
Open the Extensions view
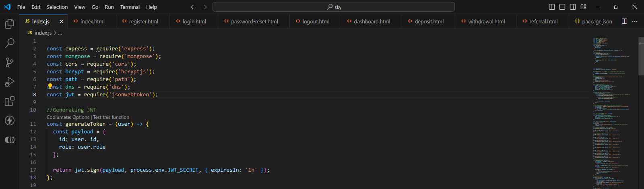(9, 101)
